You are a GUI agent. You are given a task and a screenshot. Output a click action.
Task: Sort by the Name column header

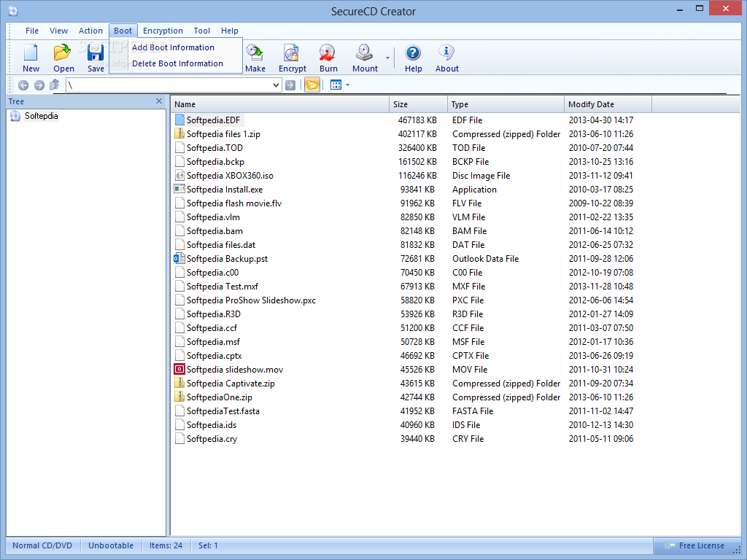(279, 104)
